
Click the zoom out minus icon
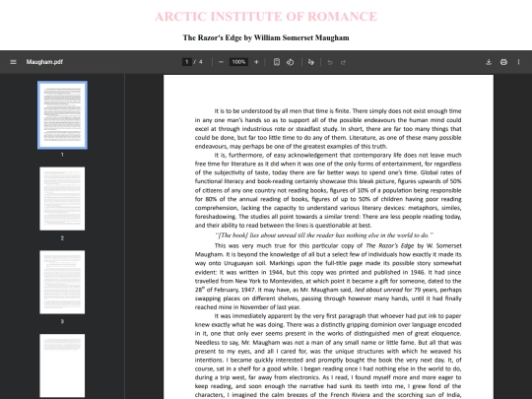(221, 62)
